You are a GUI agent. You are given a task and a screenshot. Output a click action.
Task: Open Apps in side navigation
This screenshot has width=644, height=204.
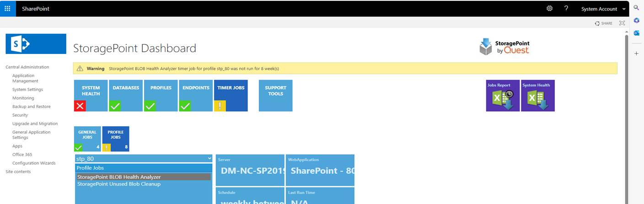pos(17,146)
